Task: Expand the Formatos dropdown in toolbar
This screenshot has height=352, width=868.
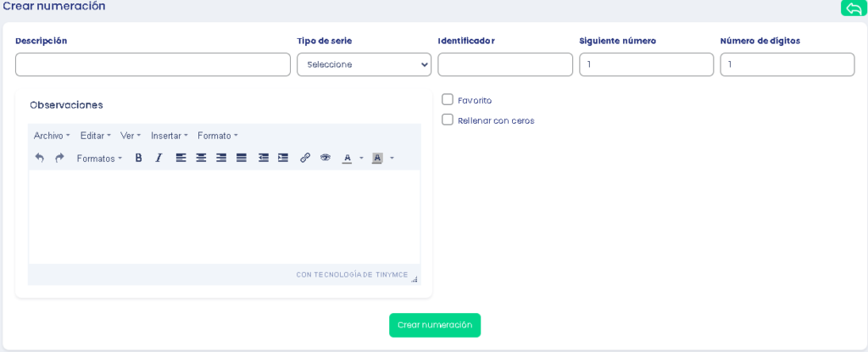Action: pos(99,159)
